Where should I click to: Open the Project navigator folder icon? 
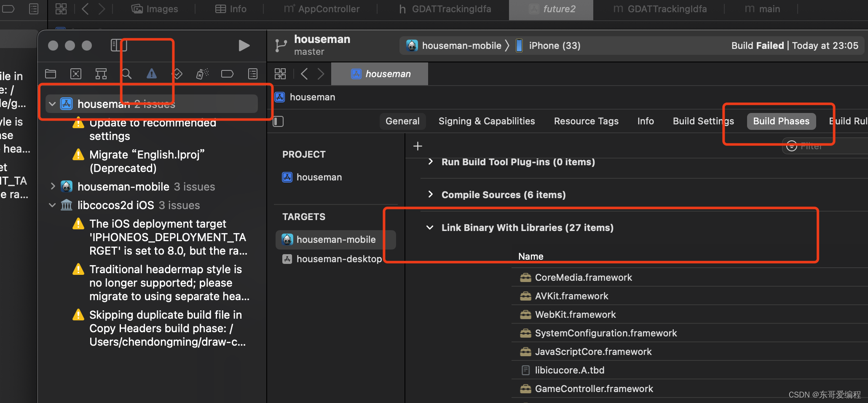pyautogui.click(x=51, y=74)
